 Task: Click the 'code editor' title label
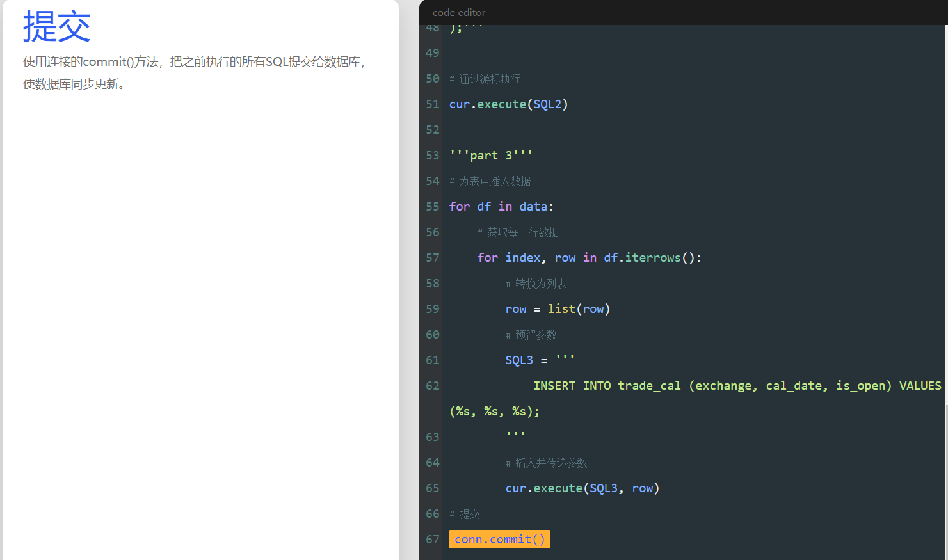[x=459, y=12]
